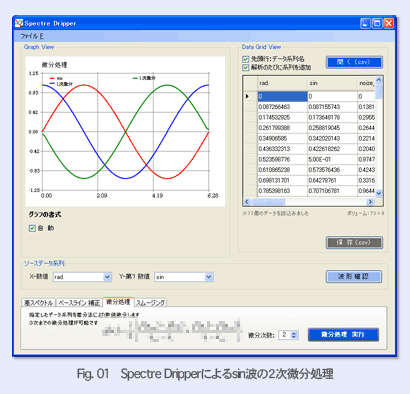Click the row selector arrow in the data grid

click(247, 96)
